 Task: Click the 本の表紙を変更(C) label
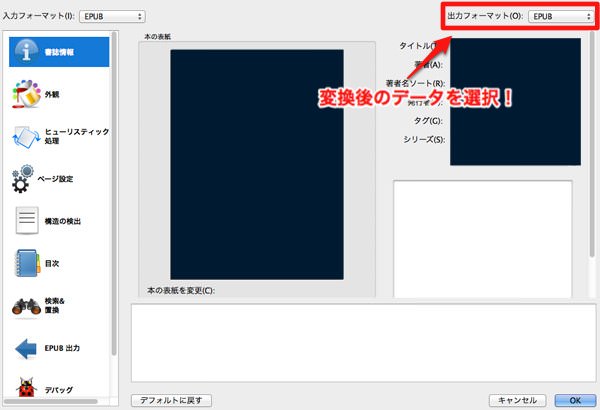click(x=181, y=291)
